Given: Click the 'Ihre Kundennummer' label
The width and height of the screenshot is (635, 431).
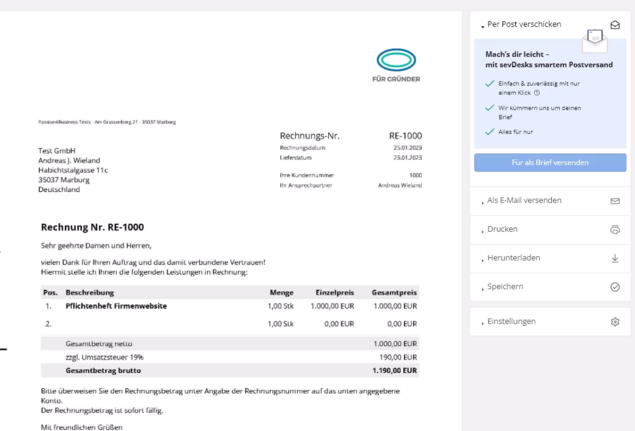Looking at the screenshot, I should click(307, 175).
